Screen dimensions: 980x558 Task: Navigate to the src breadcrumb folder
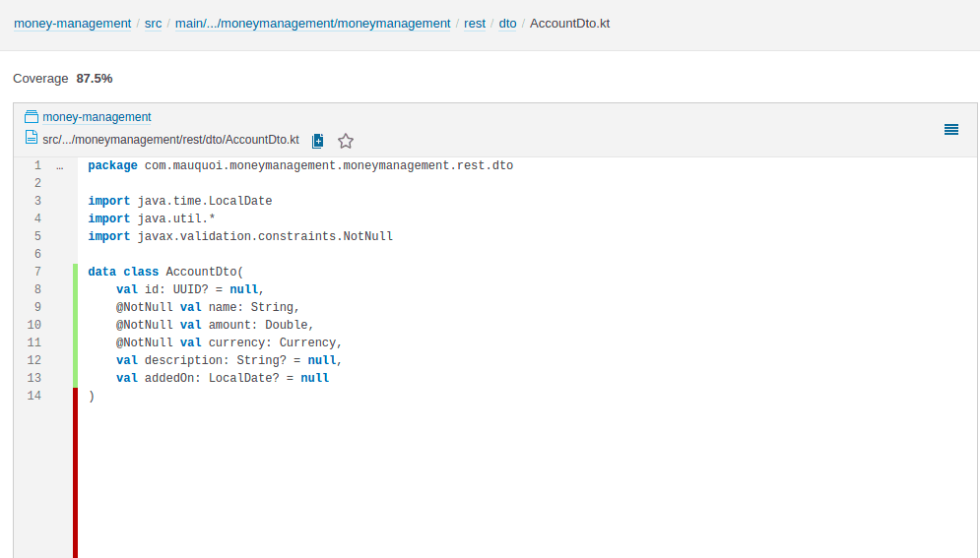(x=153, y=23)
